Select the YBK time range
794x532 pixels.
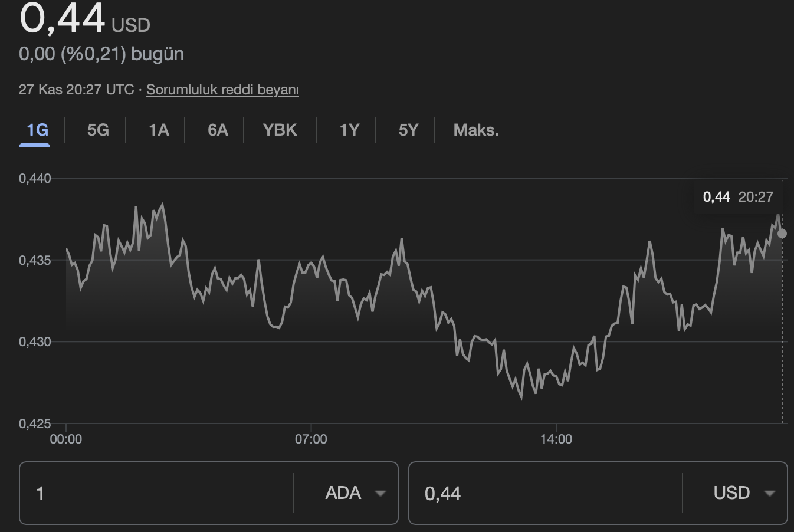[279, 130]
